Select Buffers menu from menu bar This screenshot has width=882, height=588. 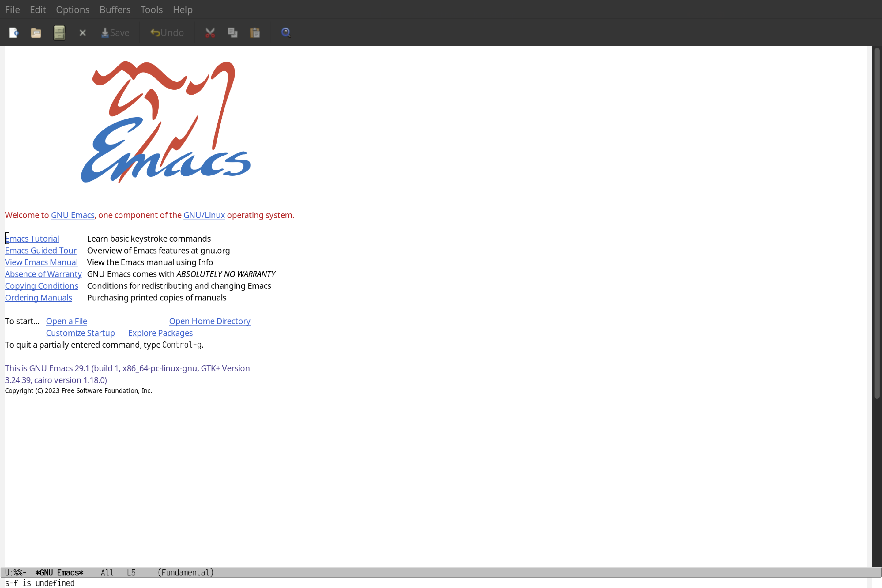114,9
